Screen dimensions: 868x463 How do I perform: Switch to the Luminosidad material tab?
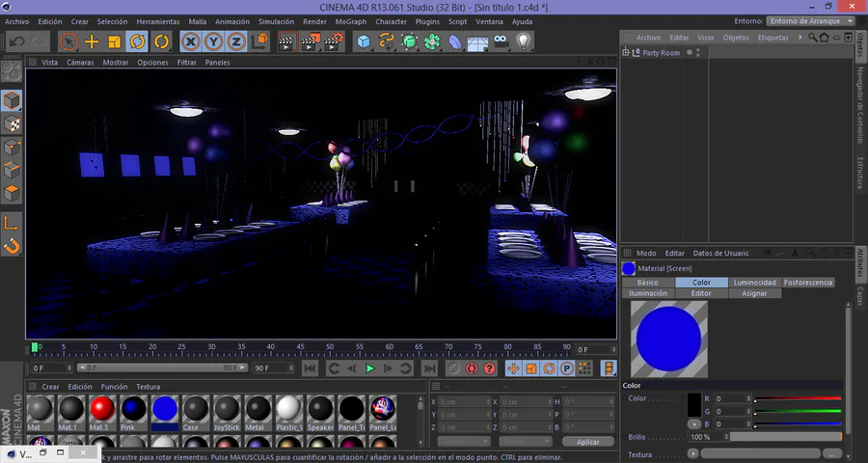(x=754, y=283)
